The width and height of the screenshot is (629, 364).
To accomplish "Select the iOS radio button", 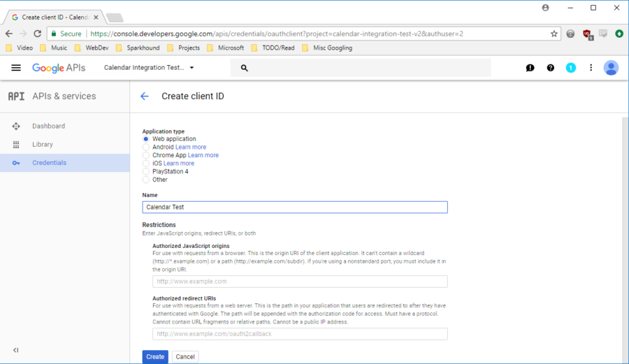I will point(145,163).
